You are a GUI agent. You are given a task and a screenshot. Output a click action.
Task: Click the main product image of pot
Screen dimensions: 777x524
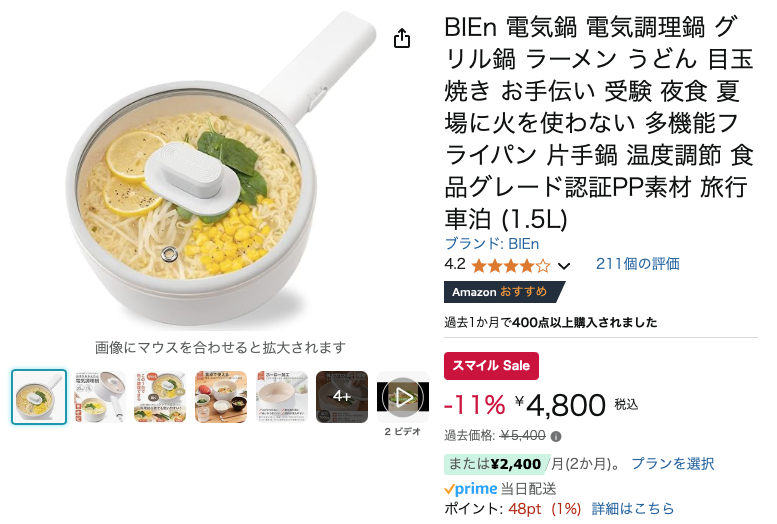click(221, 169)
